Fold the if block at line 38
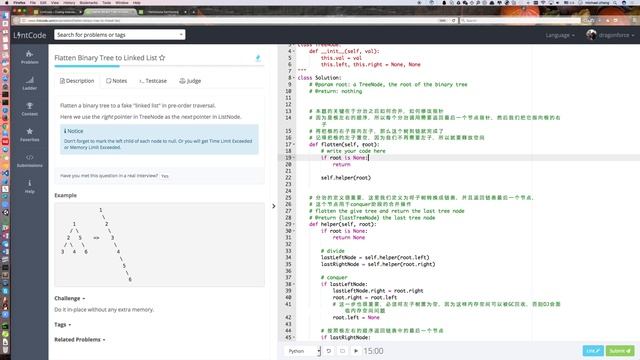 click(x=294, y=284)
